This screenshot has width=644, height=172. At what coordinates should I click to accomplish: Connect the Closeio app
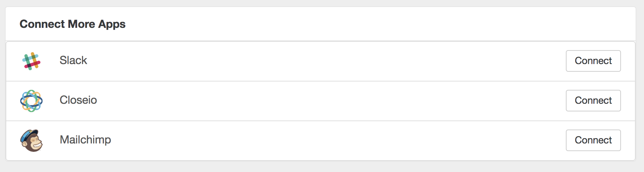[593, 101]
